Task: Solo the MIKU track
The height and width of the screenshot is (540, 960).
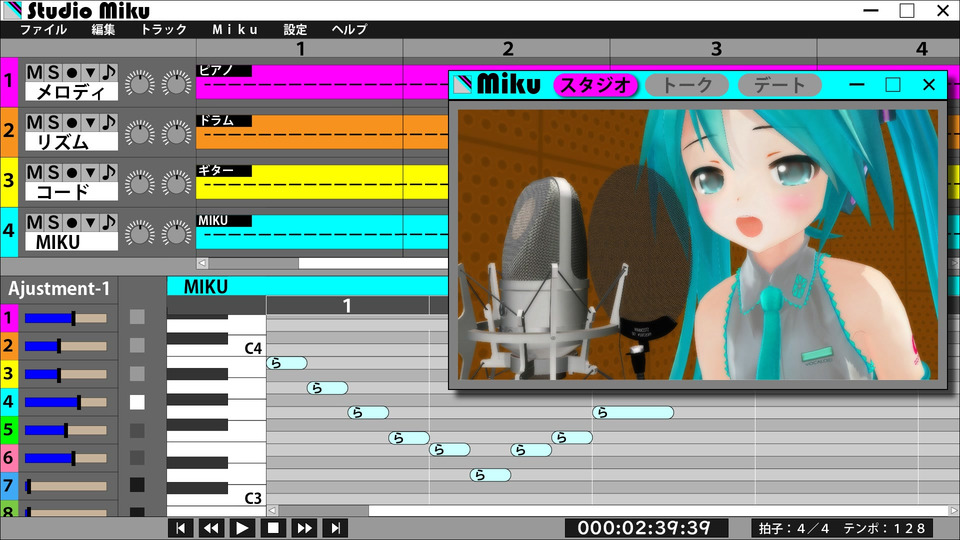Action: point(53,222)
